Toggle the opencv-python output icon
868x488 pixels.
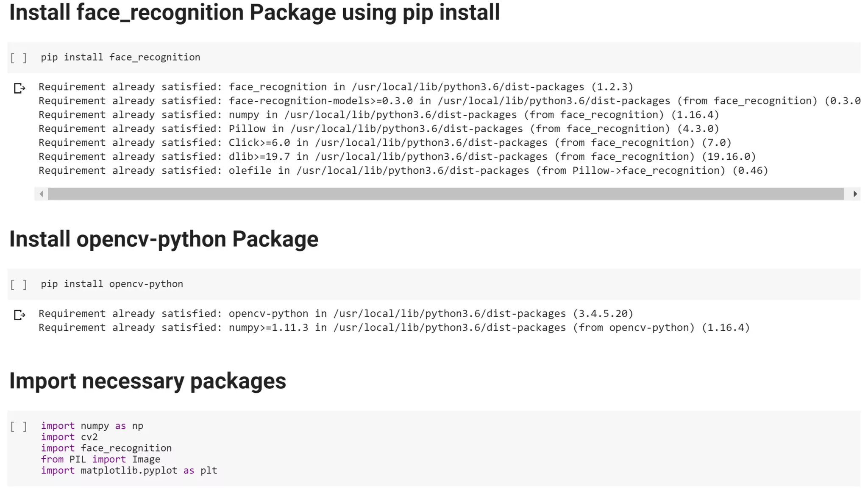(19, 315)
